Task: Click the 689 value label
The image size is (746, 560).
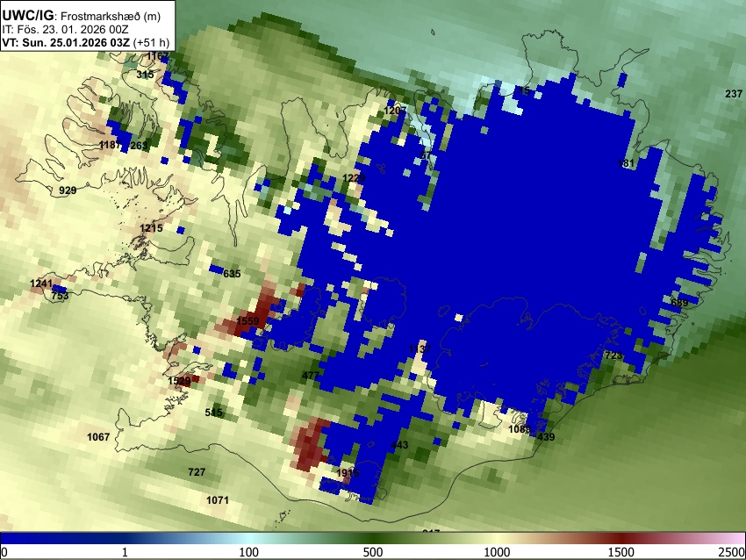Action: pyautogui.click(x=679, y=303)
